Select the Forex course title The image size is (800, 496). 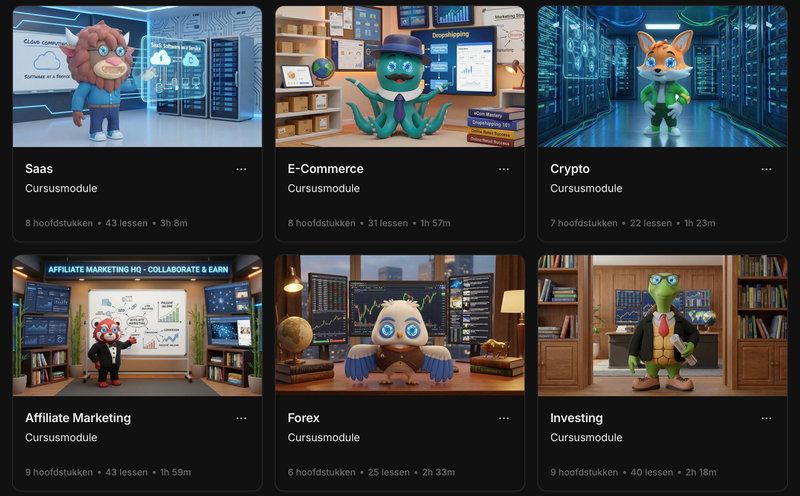(x=304, y=418)
